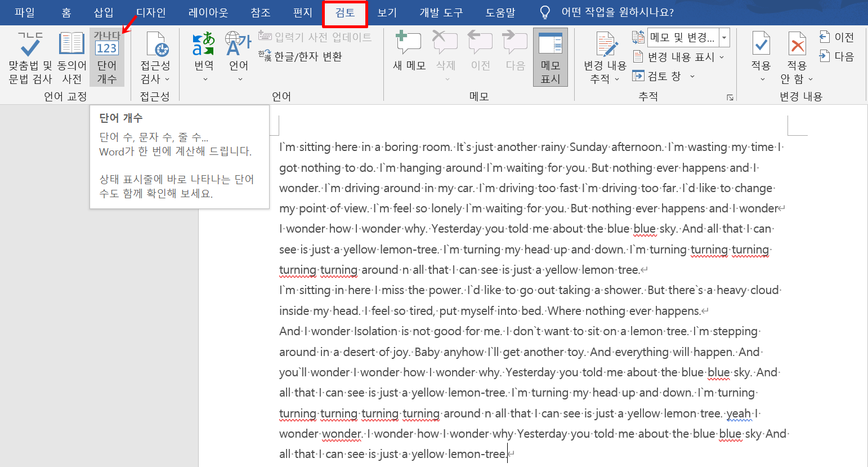This screenshot has width=868, height=467.
Task: Click the 단어 개수 word count button
Action: point(106,57)
